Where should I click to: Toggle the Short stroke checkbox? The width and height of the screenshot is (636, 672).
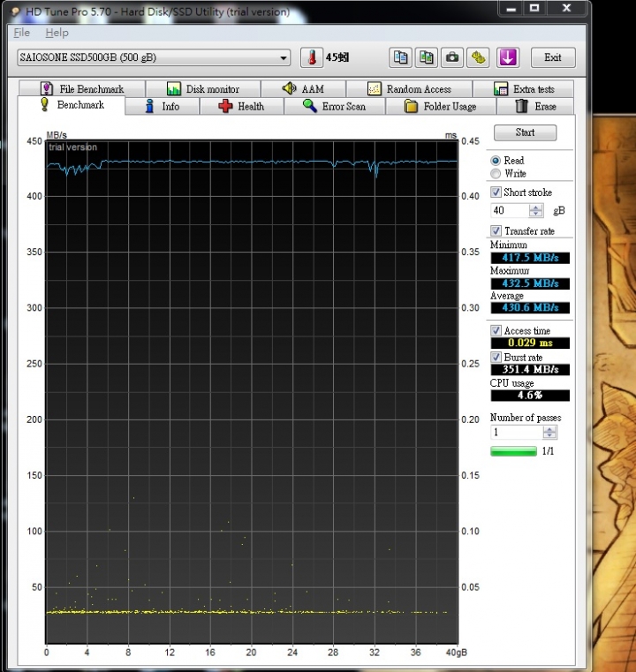[496, 192]
